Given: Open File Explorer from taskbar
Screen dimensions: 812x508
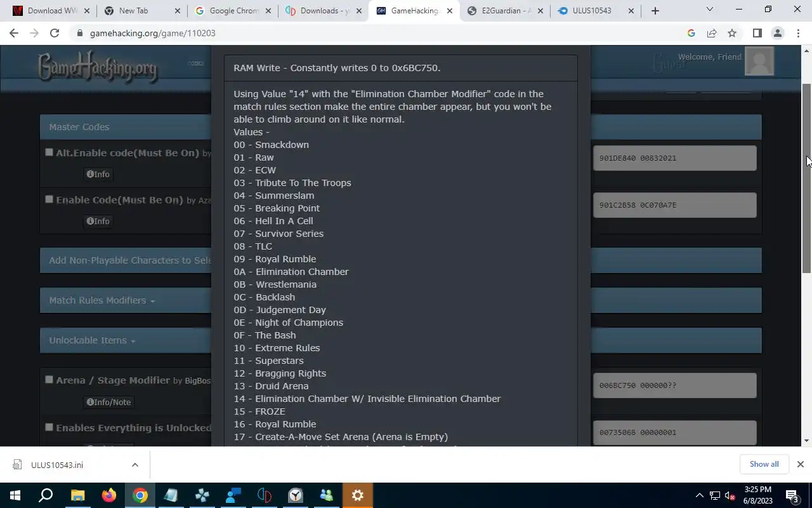Looking at the screenshot, I should point(77,495).
